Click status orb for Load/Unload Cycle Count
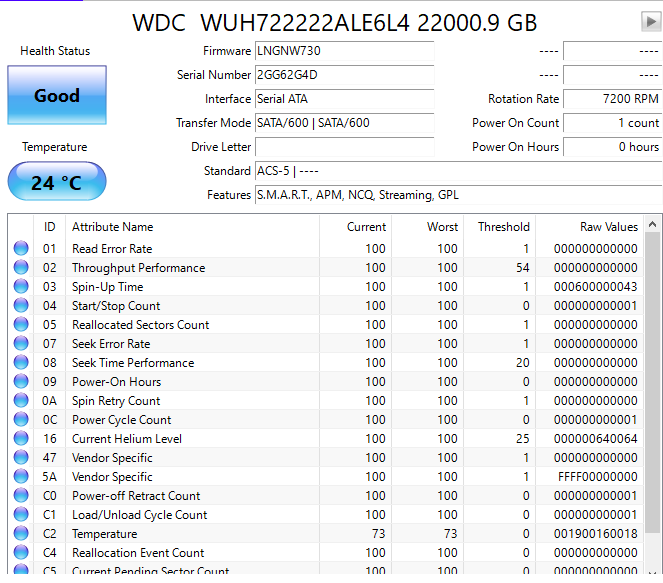The width and height of the screenshot is (663, 583). tap(21, 515)
